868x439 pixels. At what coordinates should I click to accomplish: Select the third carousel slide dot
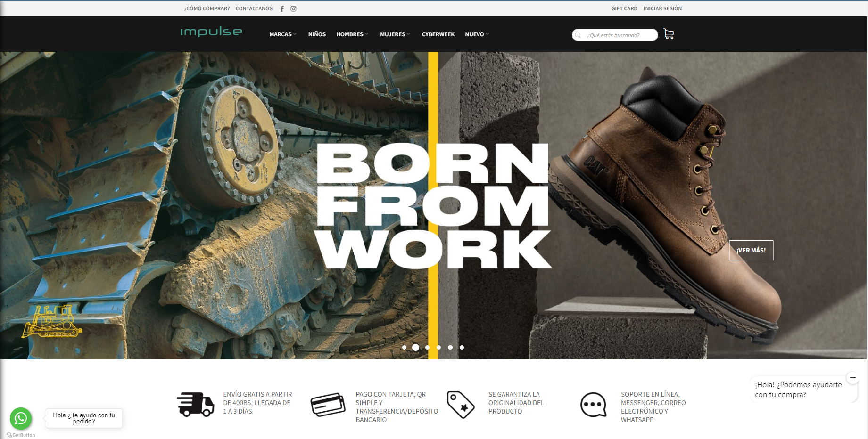tap(427, 347)
